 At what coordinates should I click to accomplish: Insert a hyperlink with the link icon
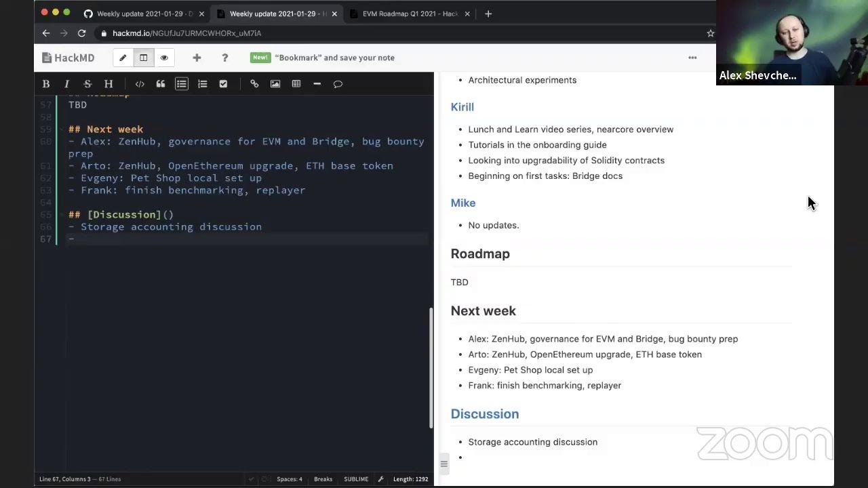[x=254, y=84]
